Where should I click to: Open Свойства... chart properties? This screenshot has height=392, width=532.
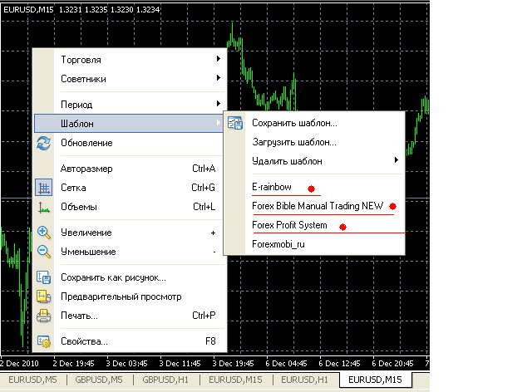pyautogui.click(x=129, y=341)
